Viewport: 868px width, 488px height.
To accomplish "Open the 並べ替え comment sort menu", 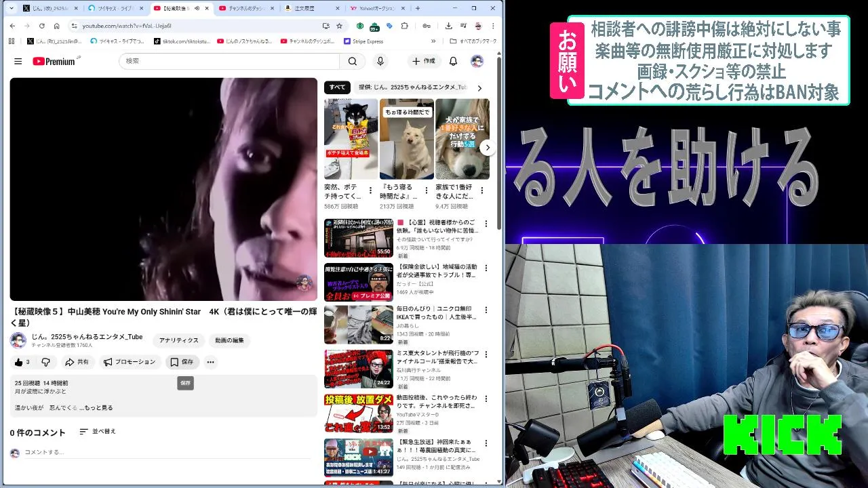I will click(98, 431).
